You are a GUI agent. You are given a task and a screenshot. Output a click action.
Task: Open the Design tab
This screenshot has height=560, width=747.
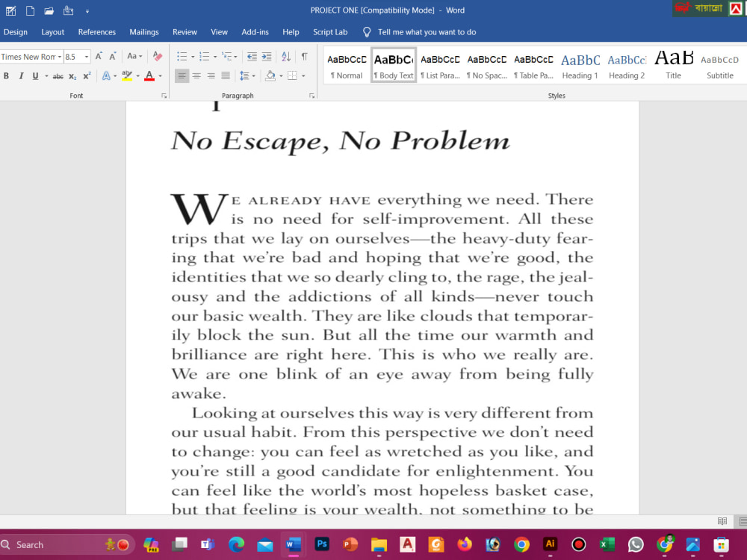pyautogui.click(x=16, y=32)
